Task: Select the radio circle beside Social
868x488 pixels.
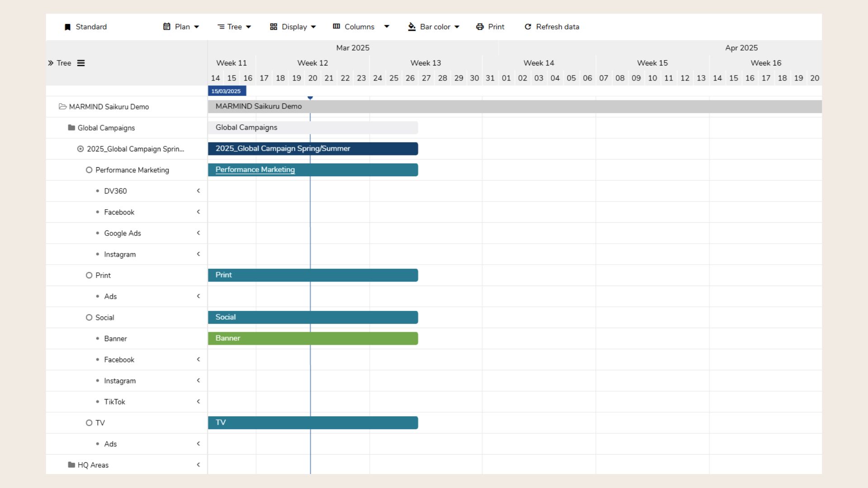Action: pyautogui.click(x=89, y=317)
